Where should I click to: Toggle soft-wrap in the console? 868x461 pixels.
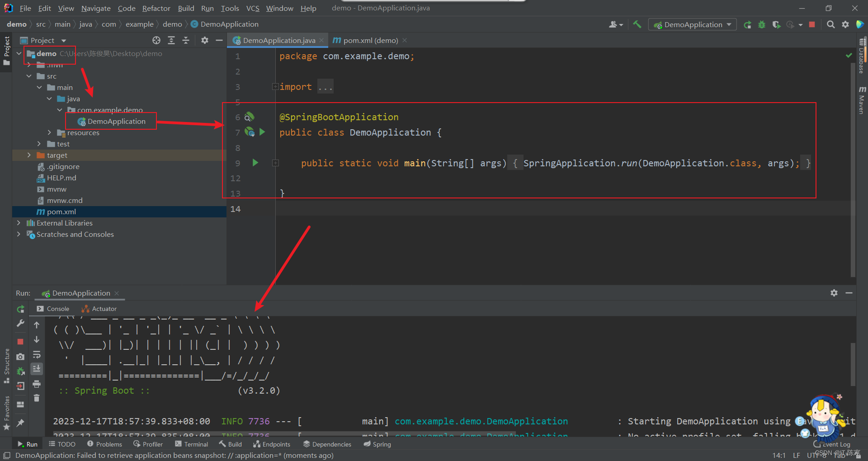(x=37, y=354)
